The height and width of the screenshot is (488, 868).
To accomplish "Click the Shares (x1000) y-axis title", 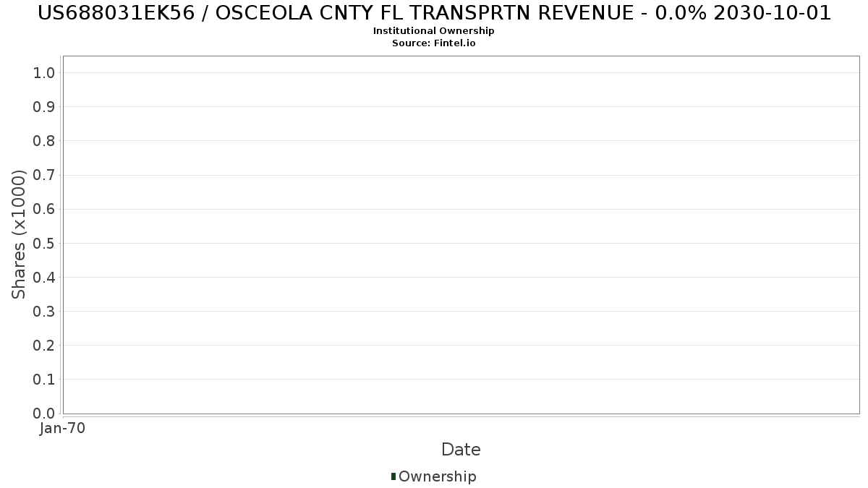I will [19, 234].
